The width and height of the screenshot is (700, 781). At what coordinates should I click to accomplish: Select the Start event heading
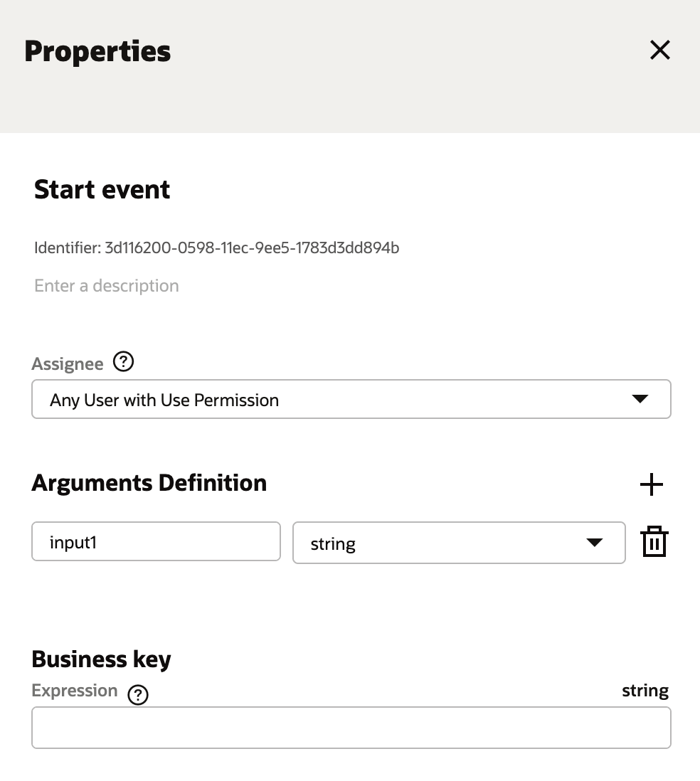click(102, 189)
